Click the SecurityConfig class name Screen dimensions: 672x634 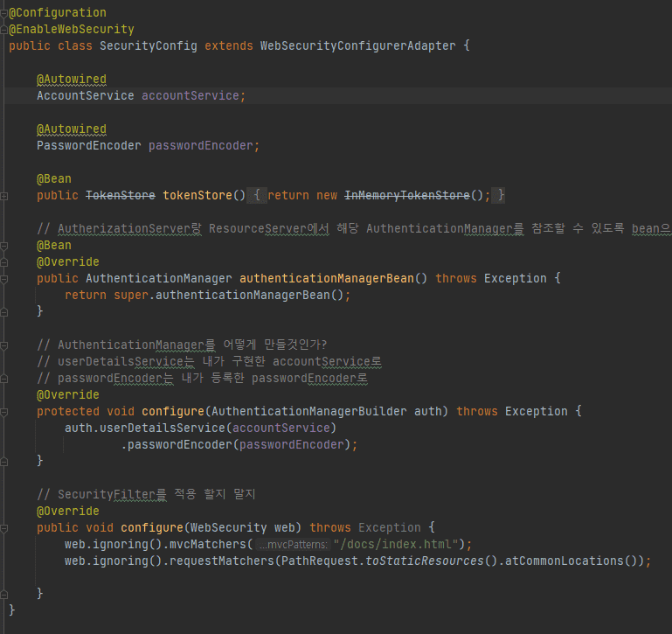149,45
